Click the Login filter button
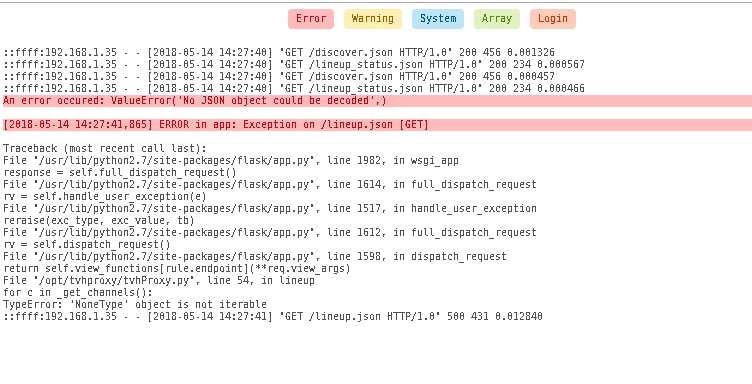Viewport: 752px width, 384px height. 553,19
